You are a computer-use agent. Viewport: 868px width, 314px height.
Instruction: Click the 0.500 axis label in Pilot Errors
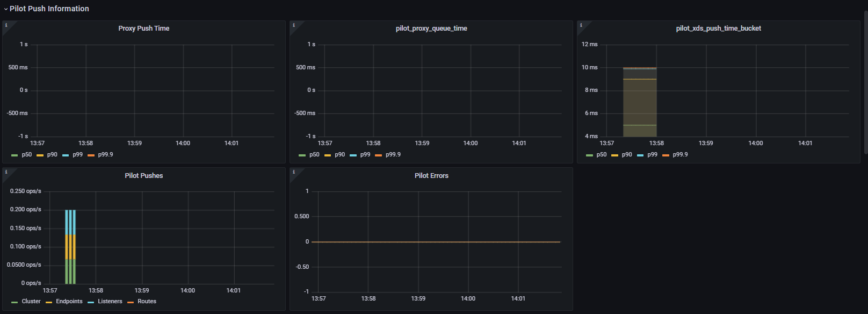302,217
